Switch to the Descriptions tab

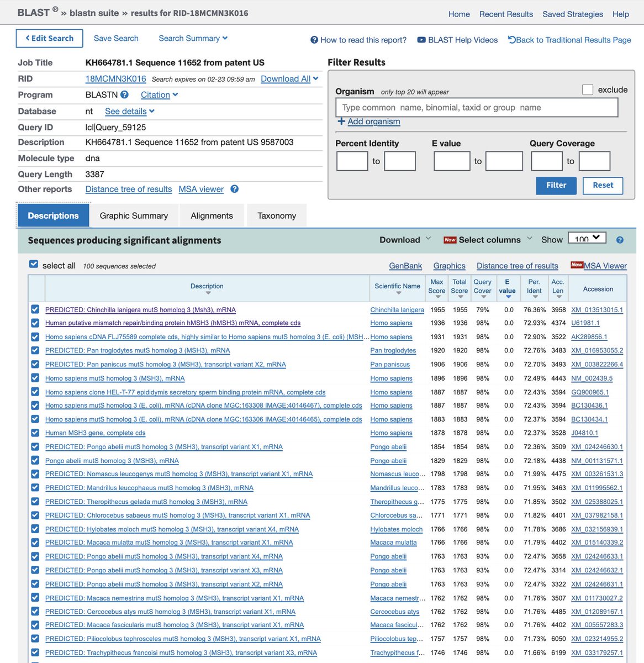[x=54, y=215]
